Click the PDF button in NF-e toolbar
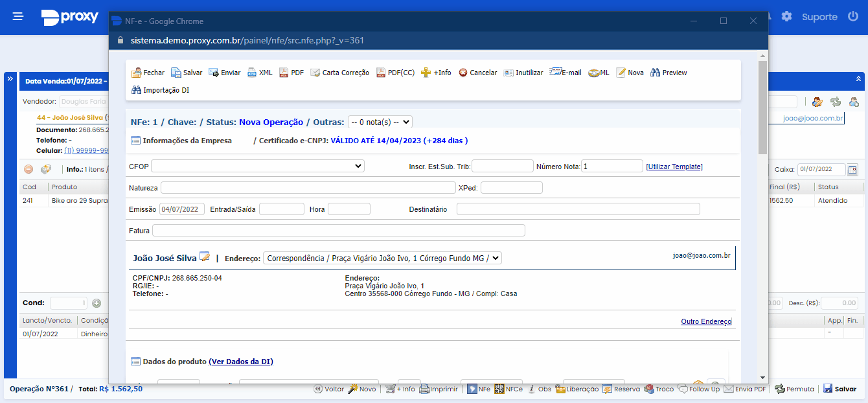 tap(291, 73)
